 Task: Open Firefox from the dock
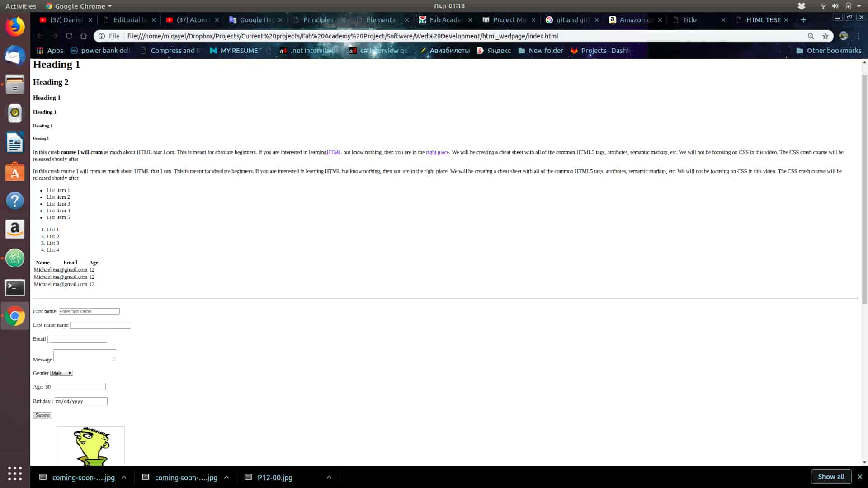(15, 27)
